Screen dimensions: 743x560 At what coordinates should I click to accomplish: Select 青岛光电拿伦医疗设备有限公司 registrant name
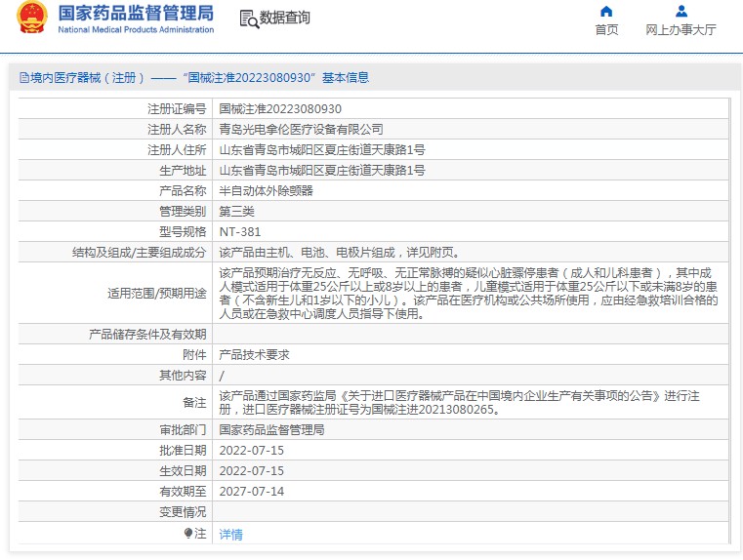301,129
